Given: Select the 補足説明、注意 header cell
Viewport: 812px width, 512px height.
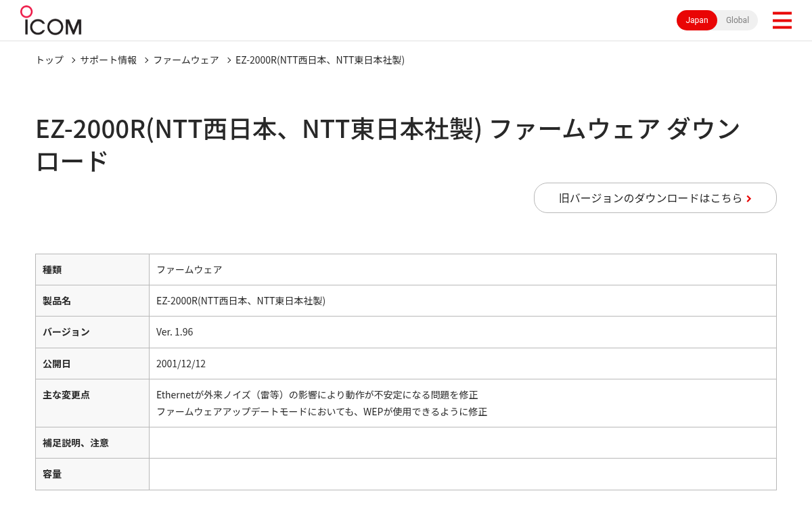Looking at the screenshot, I should pyautogui.click(x=92, y=442).
